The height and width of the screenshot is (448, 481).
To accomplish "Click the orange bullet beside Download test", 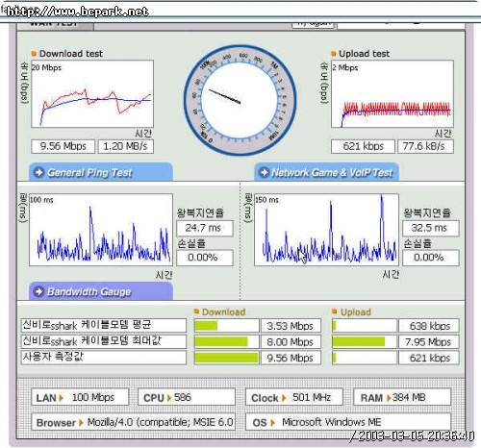I will click(34, 54).
